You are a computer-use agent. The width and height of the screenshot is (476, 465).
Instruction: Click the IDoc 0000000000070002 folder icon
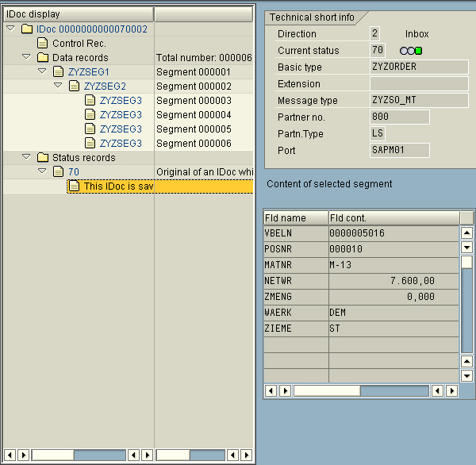pyautogui.click(x=26, y=29)
